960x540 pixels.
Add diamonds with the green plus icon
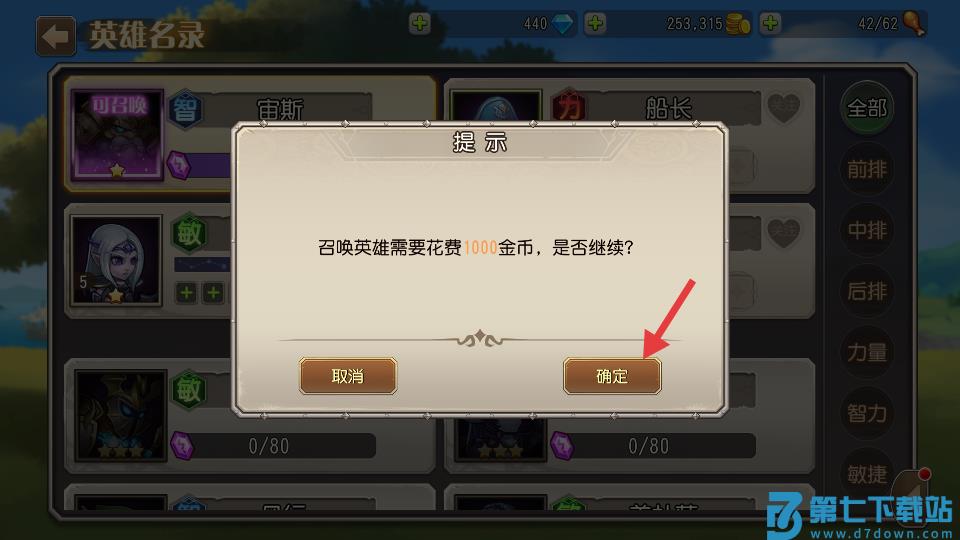[x=419, y=24]
